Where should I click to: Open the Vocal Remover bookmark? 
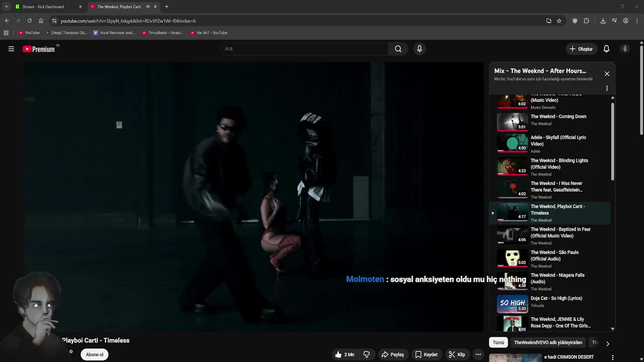(114, 33)
